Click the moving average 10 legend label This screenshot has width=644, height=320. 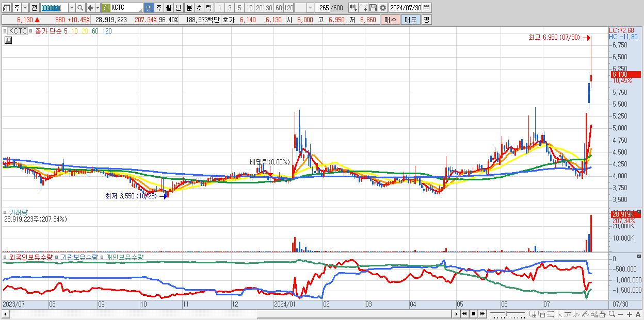tap(75, 31)
